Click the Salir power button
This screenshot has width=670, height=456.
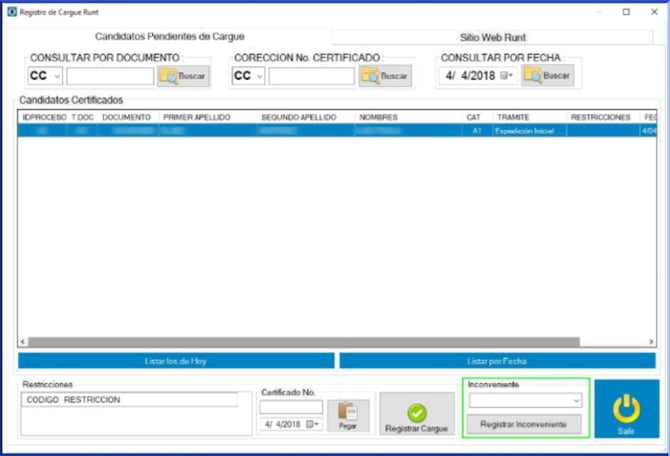(625, 409)
